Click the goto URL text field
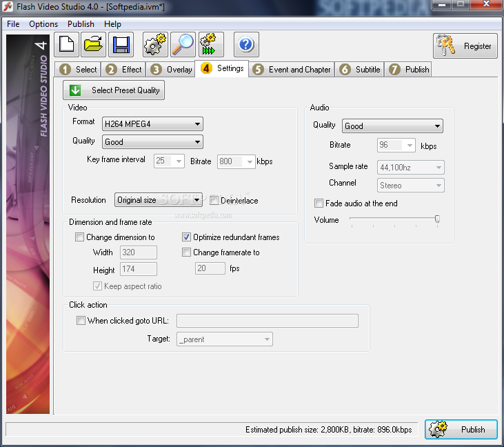The image size is (504, 447). tap(268, 321)
